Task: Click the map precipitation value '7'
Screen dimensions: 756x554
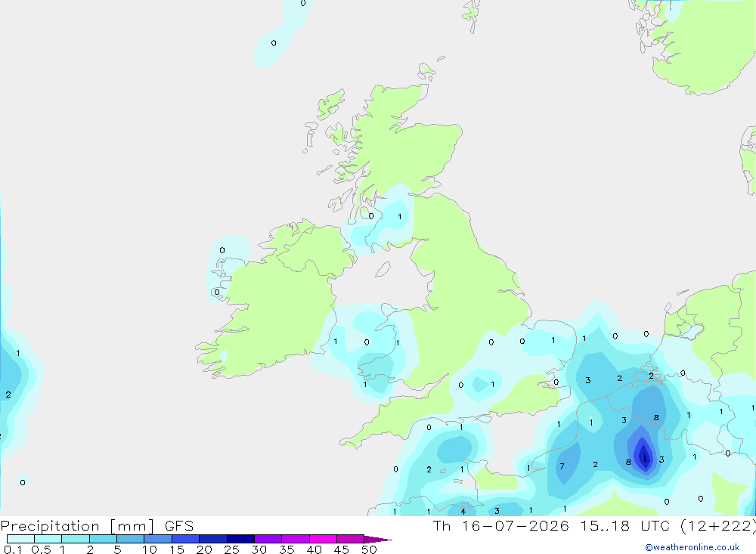Action: (562, 466)
